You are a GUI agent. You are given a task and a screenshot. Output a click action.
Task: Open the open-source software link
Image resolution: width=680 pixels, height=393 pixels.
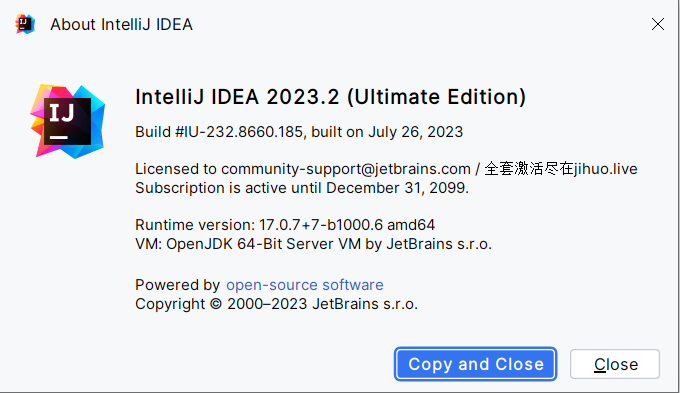pos(304,285)
